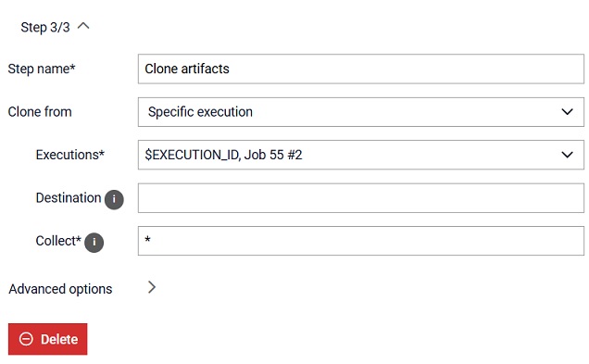Show info tooltip icon beside Collect

click(94, 243)
